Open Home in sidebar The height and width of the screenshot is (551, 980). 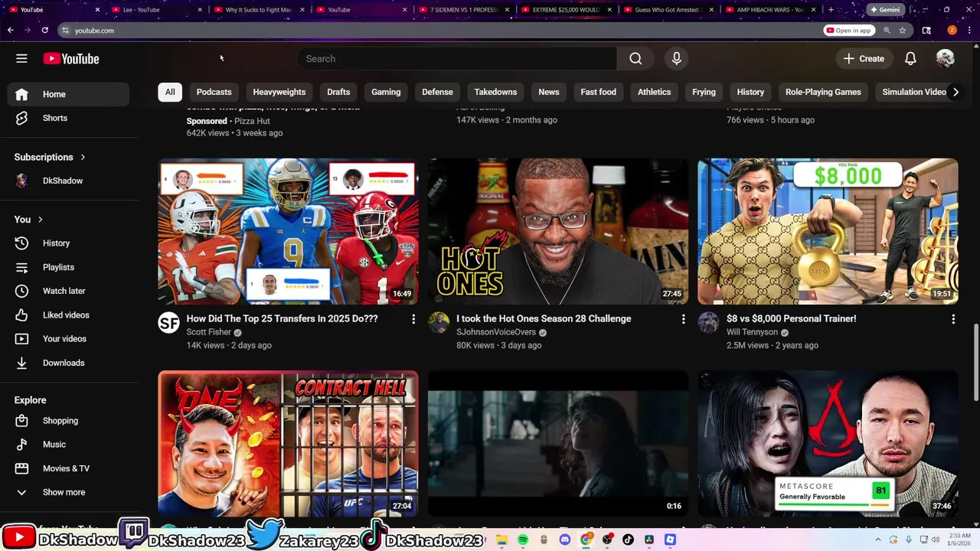point(69,94)
